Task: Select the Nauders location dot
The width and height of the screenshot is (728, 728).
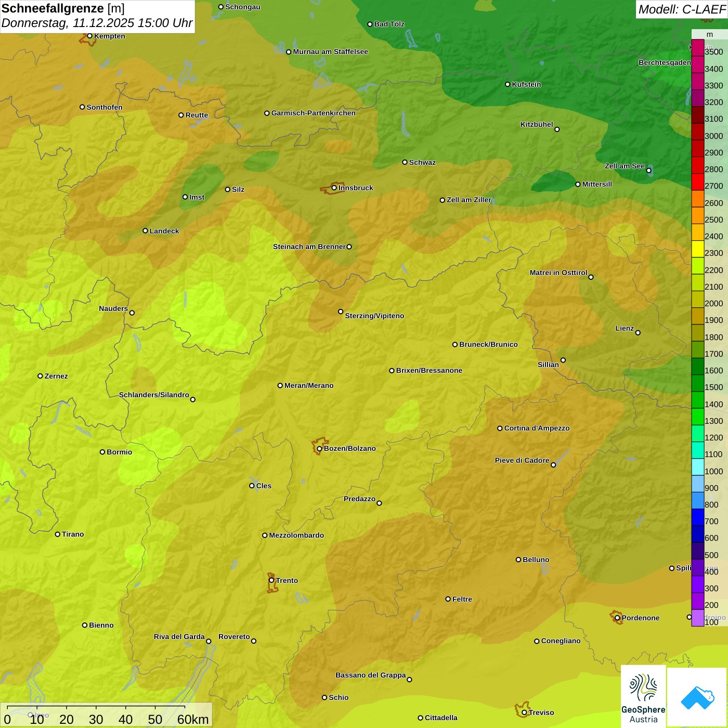Action: tap(132, 313)
